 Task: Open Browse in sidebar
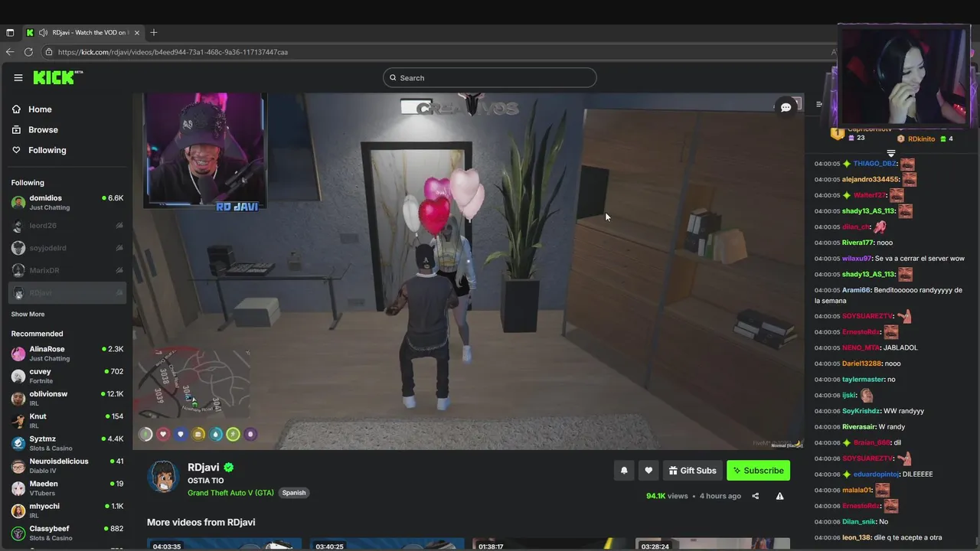43,130
